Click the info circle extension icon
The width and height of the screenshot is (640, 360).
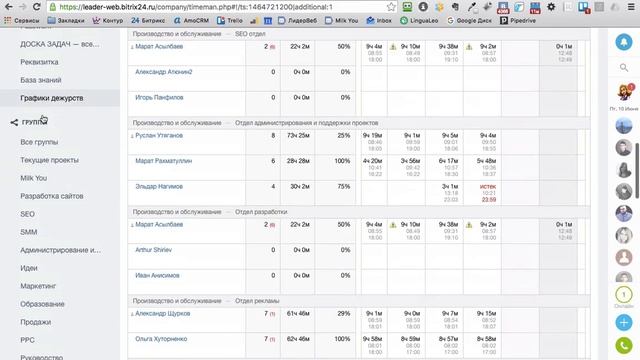click(423, 7)
